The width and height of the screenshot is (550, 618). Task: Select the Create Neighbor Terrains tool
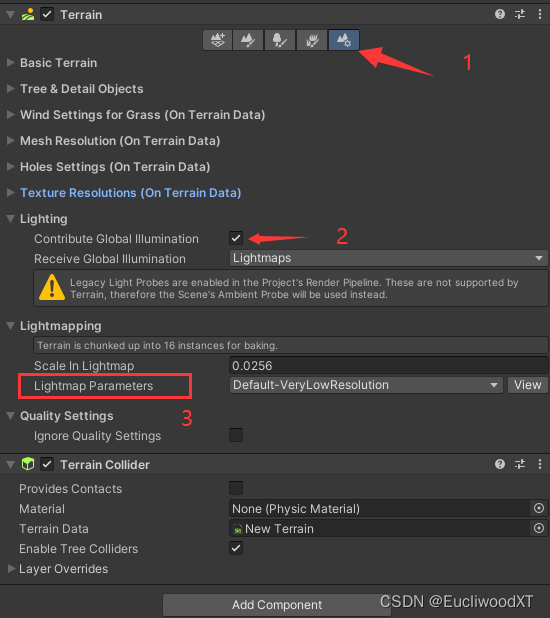[217, 40]
